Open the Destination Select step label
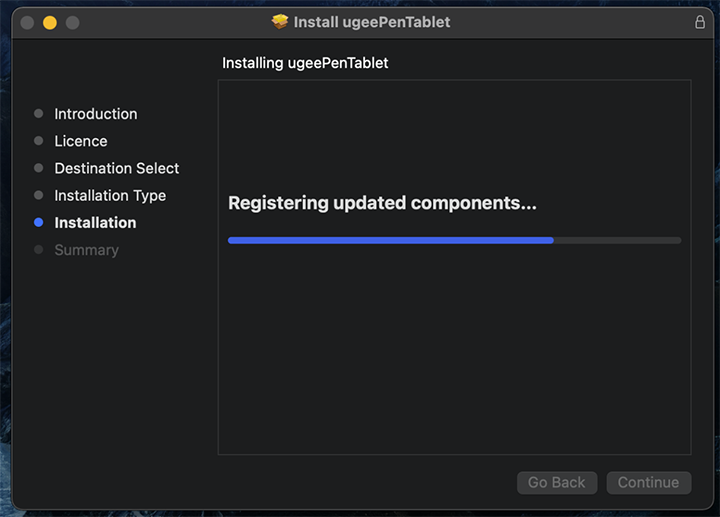This screenshot has width=720, height=517. 117,168
